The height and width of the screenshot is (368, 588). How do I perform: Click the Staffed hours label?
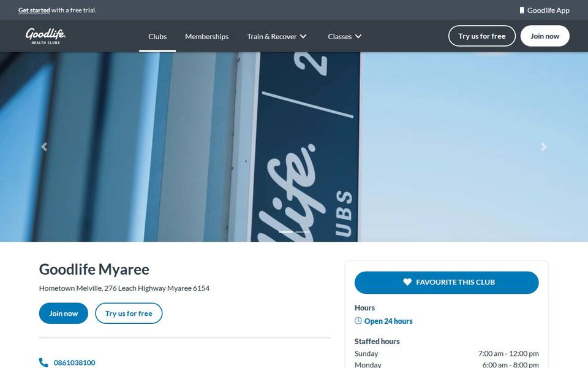[x=377, y=342]
